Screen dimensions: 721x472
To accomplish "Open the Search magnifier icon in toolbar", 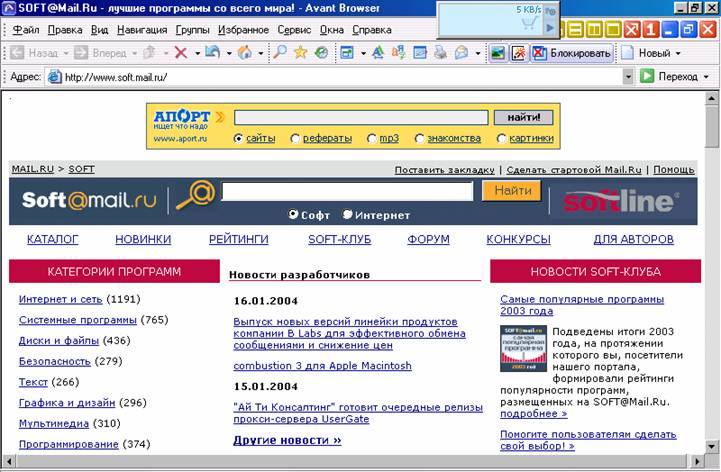I will coord(280,52).
